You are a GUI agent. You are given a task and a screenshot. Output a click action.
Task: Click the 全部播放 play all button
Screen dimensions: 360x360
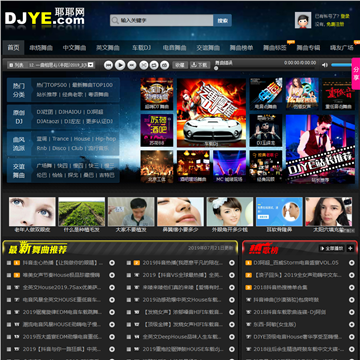[332, 248]
